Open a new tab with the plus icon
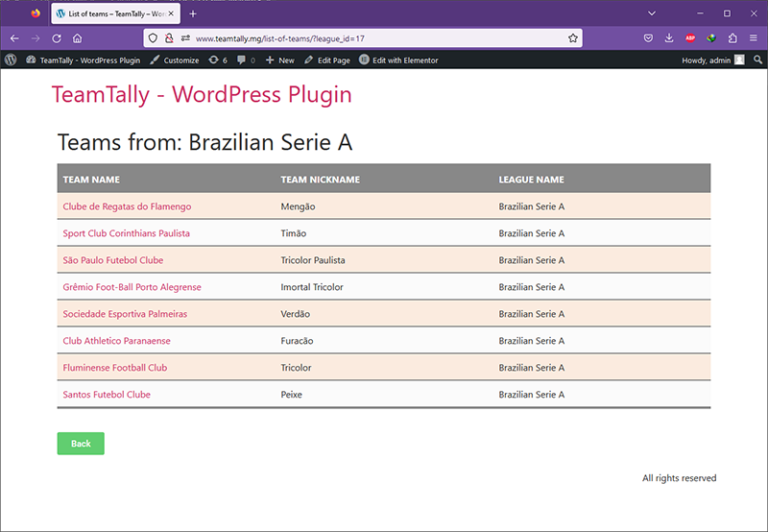Image resolution: width=768 pixels, height=532 pixels. [x=193, y=13]
